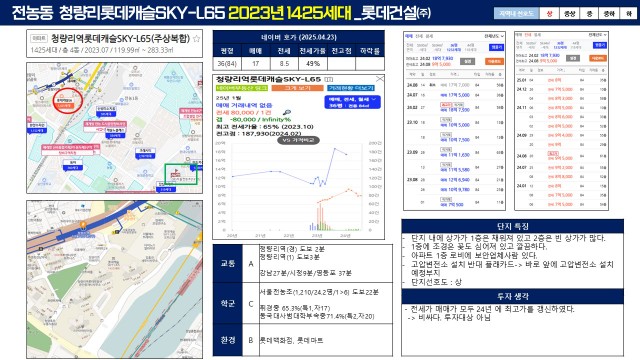The width and height of the screenshot is (640, 360).
Task: Click the 최고 전세가율 : 65% (2023.10) line
Action: (x=264, y=127)
